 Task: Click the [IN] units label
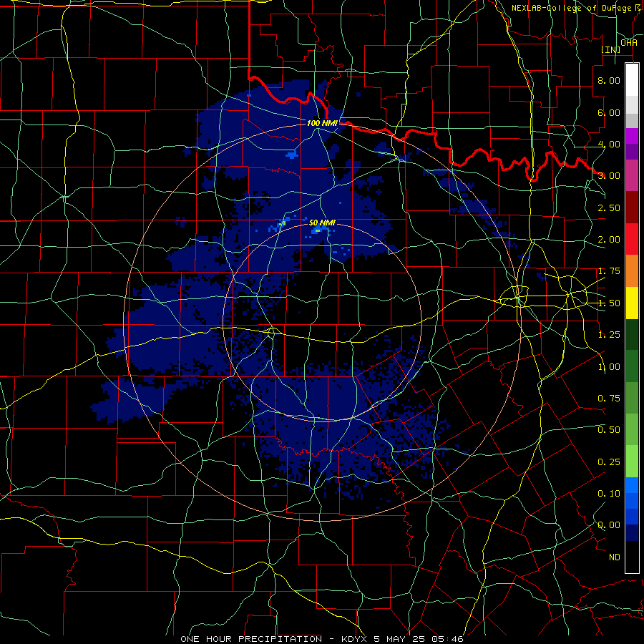(x=611, y=49)
